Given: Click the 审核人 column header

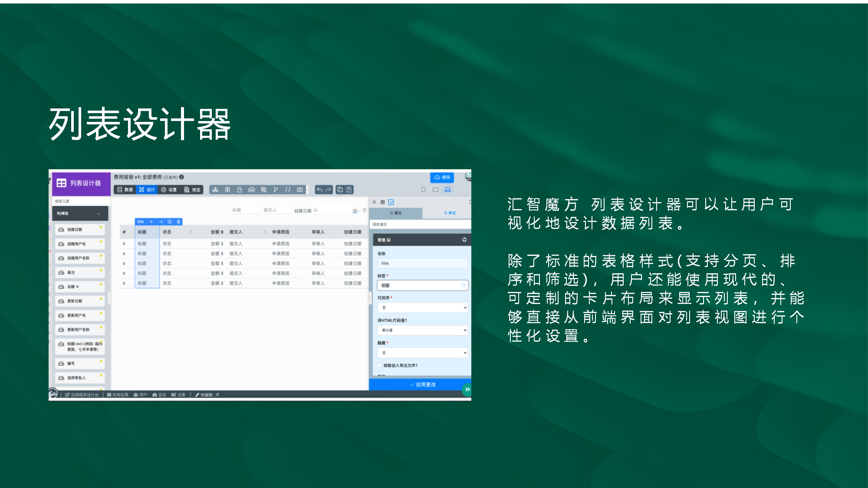Looking at the screenshot, I should (x=318, y=232).
